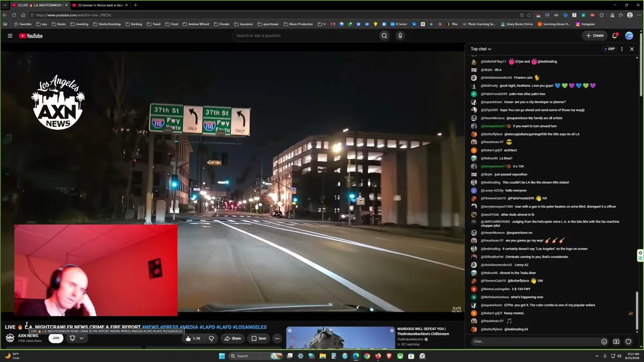Close the live chat panel

[632, 49]
